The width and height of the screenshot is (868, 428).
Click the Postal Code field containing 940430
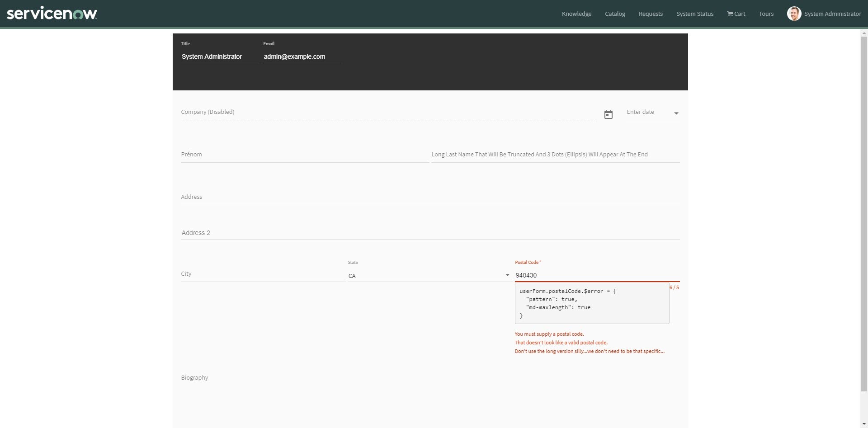pyautogui.click(x=597, y=275)
